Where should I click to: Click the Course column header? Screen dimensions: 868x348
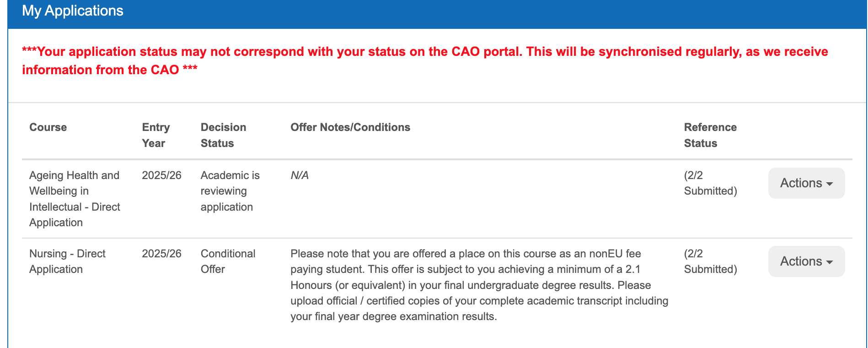click(x=48, y=127)
